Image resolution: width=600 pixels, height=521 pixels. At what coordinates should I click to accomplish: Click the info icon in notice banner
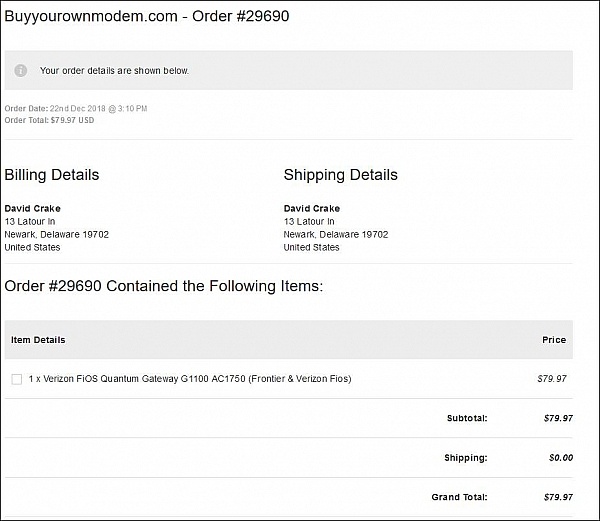[x=21, y=71]
